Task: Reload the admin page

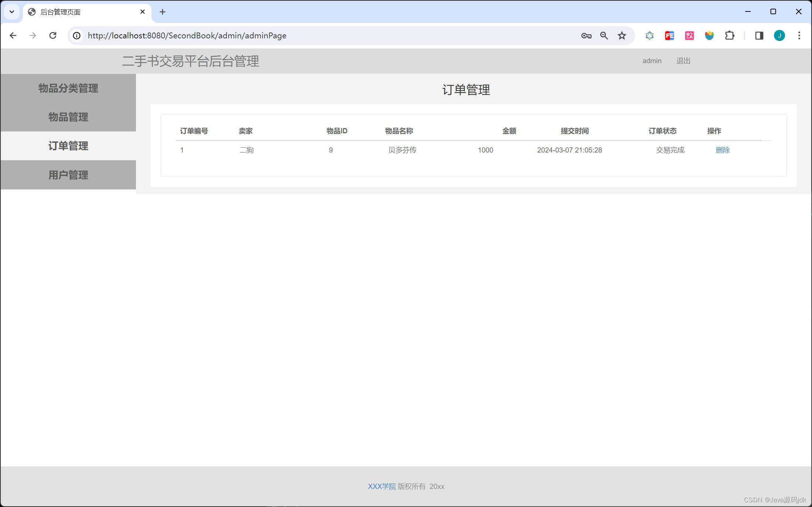Action: [x=53, y=35]
